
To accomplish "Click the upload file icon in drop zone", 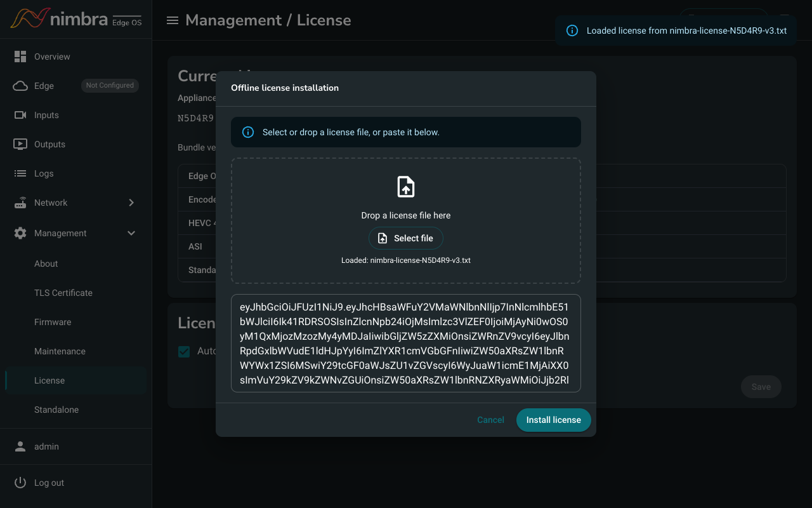I will [x=406, y=187].
